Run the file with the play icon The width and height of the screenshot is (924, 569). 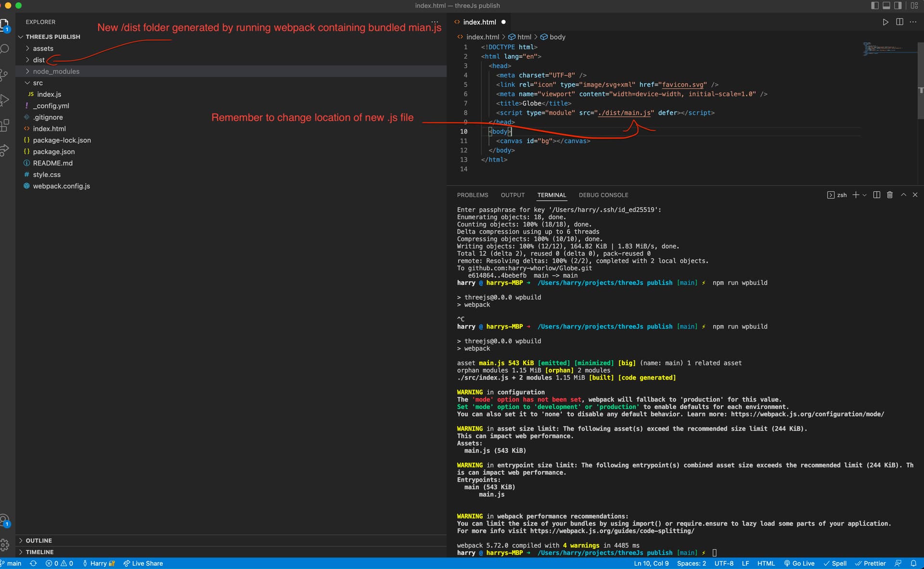pyautogui.click(x=885, y=22)
